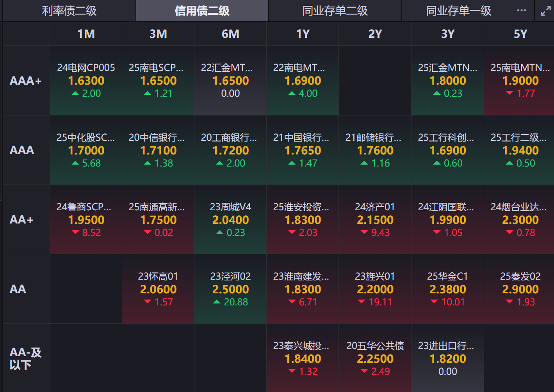The height and width of the screenshot is (392, 554).
Task: Click the 1M column header
Action: tap(86, 34)
